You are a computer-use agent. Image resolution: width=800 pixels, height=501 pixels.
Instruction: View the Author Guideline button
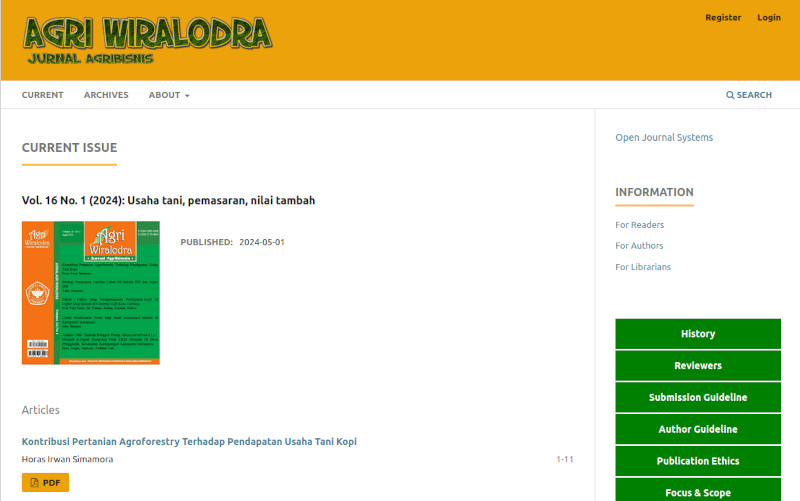[x=698, y=429]
